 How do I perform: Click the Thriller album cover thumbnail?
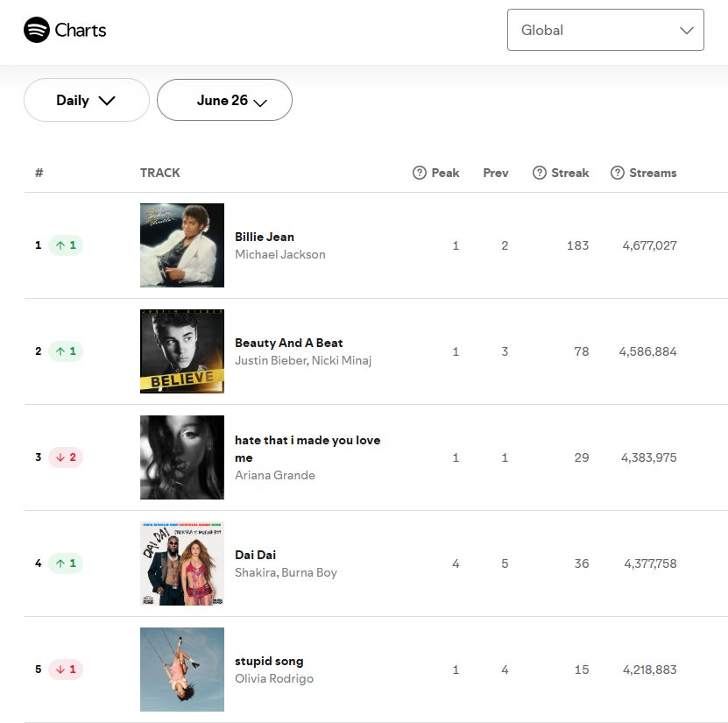pos(182,245)
